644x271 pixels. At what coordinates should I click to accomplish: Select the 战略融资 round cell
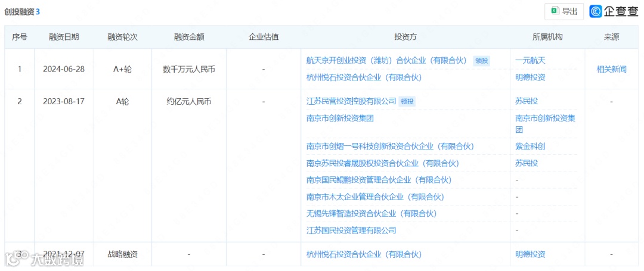(122, 254)
